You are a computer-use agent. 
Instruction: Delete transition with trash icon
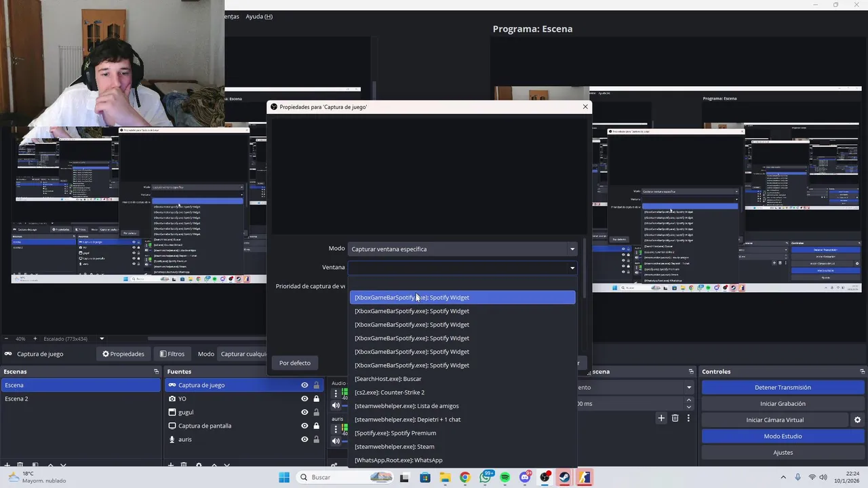pyautogui.click(x=675, y=418)
